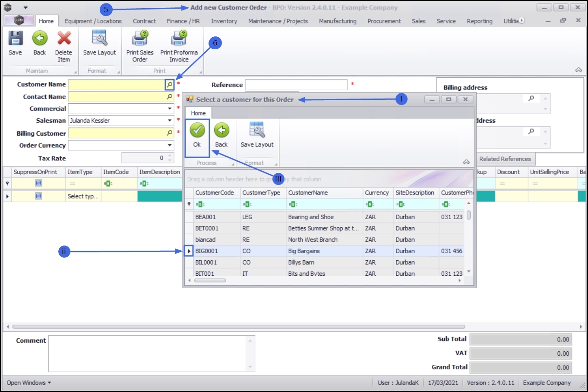
Task: Click Save Layout in the customer dialog
Action: [x=257, y=135]
